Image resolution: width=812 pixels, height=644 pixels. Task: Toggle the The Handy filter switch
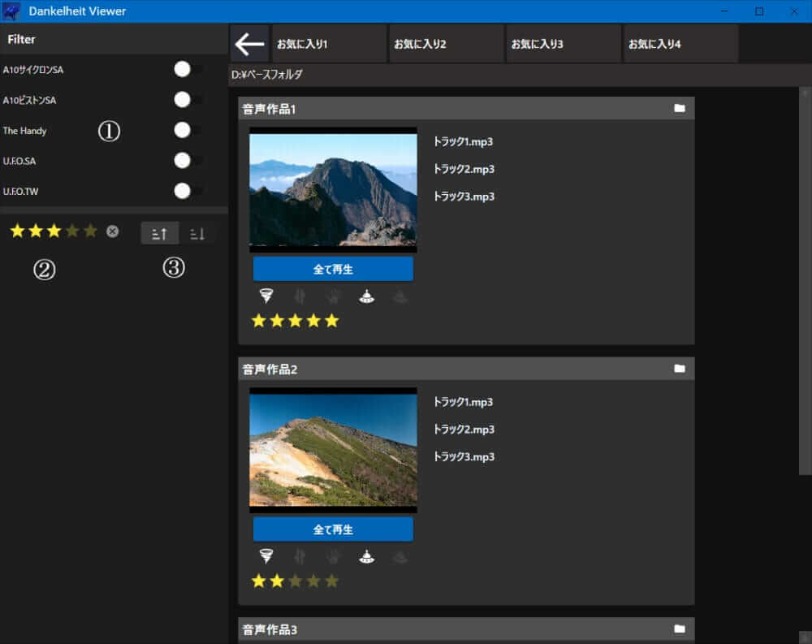tap(188, 130)
